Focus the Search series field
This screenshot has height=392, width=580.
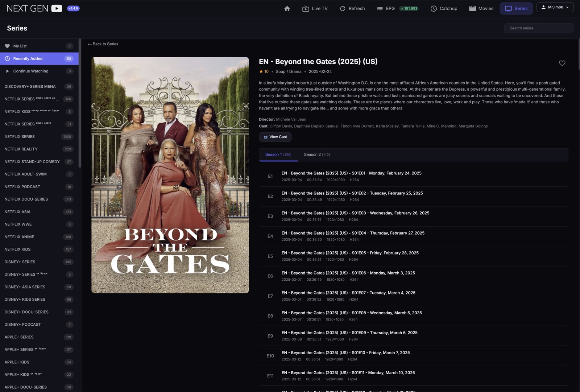coord(539,28)
